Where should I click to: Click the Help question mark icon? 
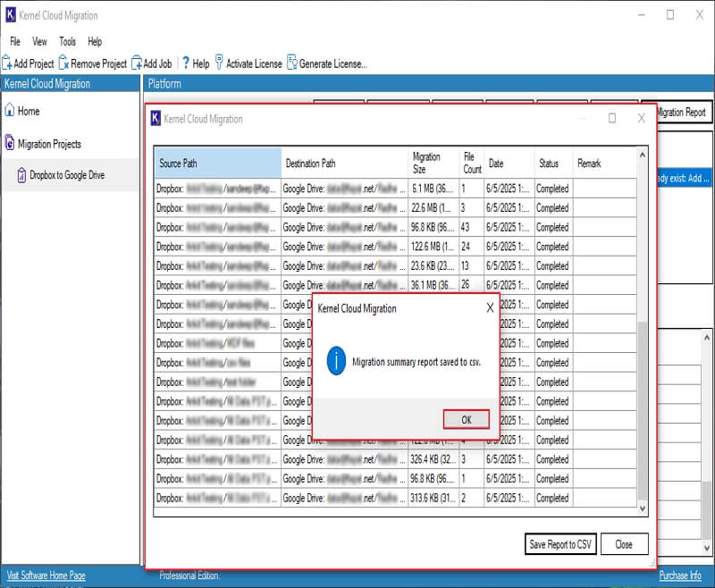point(186,63)
